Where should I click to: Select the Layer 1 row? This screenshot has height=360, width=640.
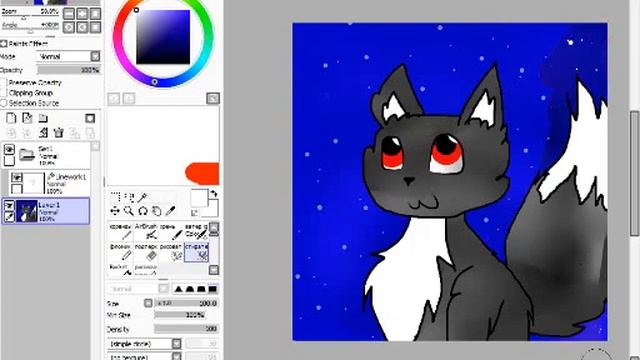(46, 211)
